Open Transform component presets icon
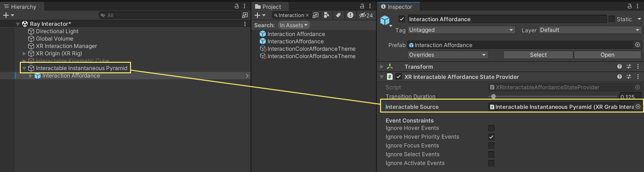644x172 pixels. click(x=629, y=67)
